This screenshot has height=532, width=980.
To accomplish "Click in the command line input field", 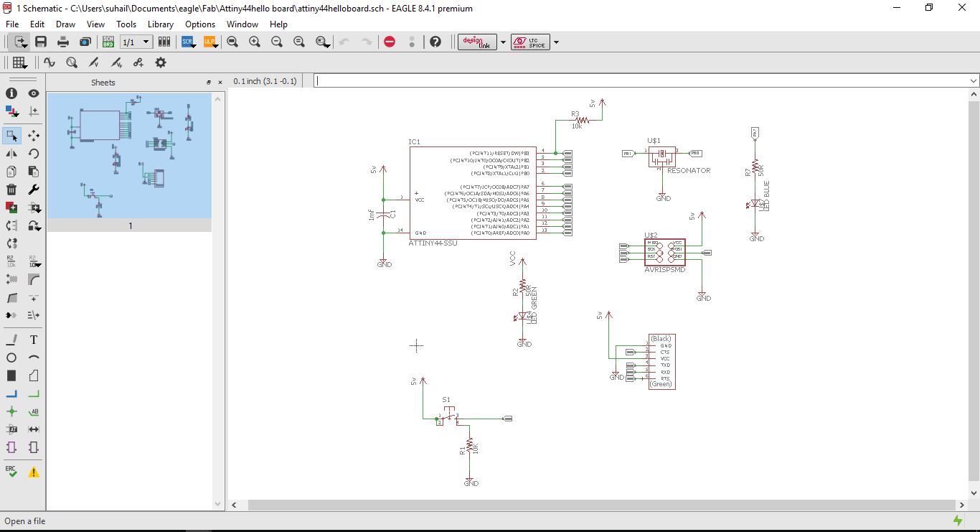I will click(x=641, y=81).
